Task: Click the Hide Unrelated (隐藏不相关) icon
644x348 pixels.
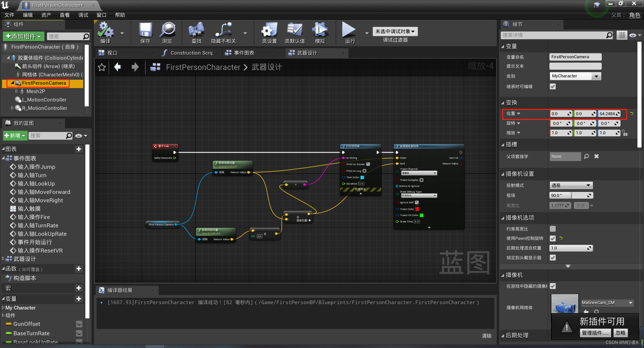Action: [223, 30]
